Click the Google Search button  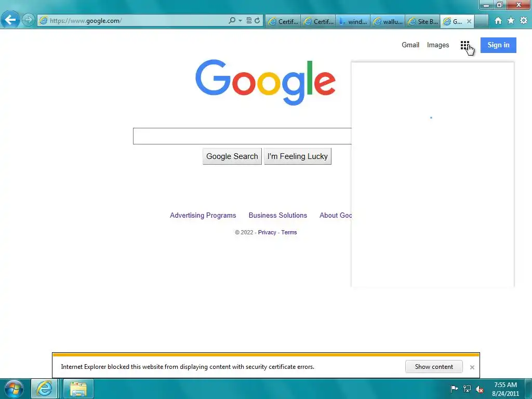(x=232, y=156)
